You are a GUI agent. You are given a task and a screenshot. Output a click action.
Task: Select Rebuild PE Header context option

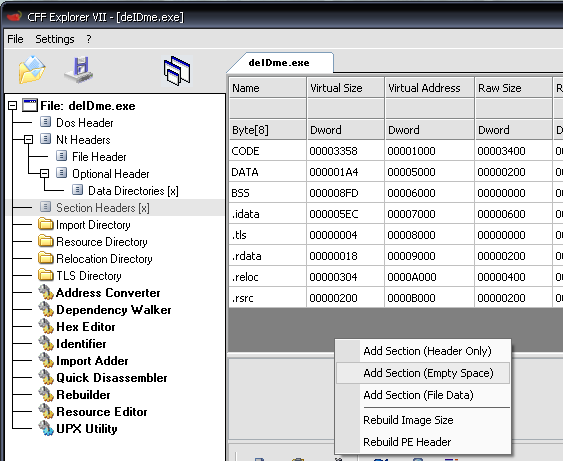[407, 442]
